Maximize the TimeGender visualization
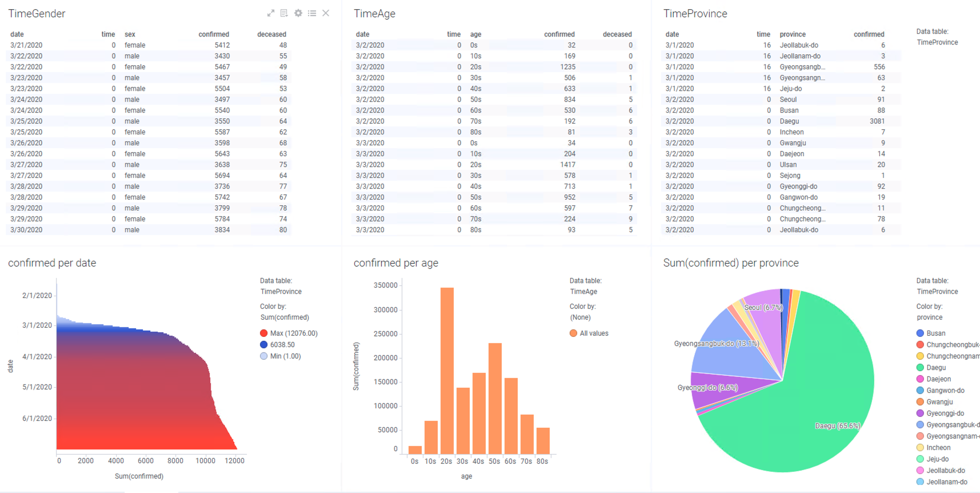This screenshot has height=493, width=980. pyautogui.click(x=271, y=13)
